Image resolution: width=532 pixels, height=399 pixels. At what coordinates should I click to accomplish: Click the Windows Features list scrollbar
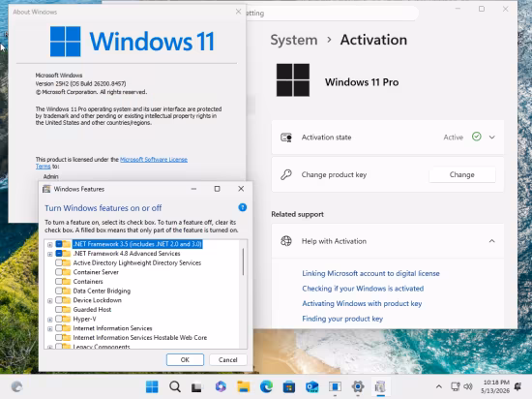pyautogui.click(x=243, y=261)
